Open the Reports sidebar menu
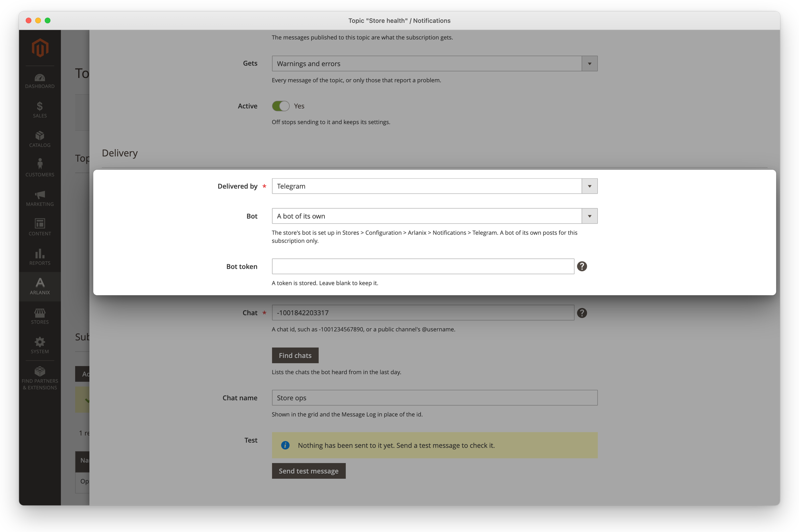Image resolution: width=799 pixels, height=532 pixels. coord(40,257)
